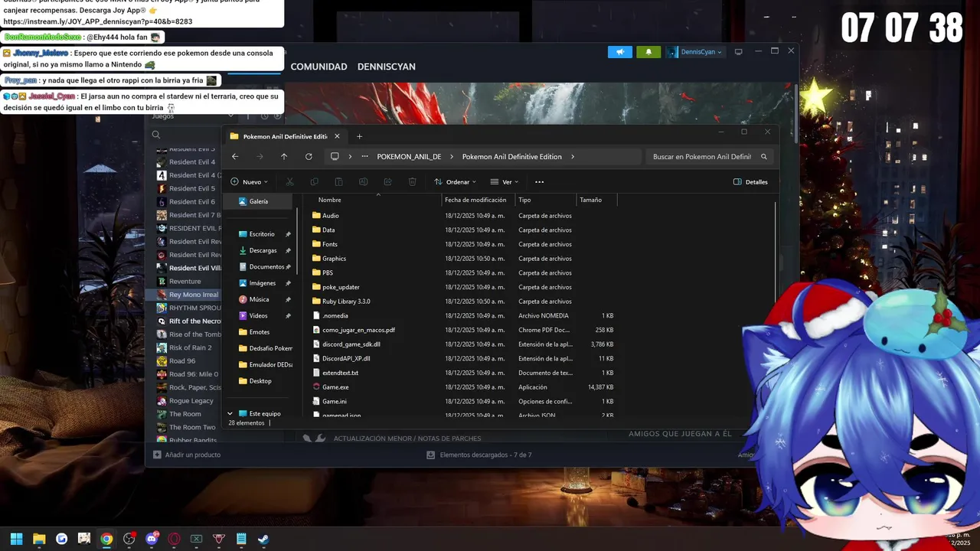Go back in File Explorer navigation
The image size is (980, 551).
point(235,156)
